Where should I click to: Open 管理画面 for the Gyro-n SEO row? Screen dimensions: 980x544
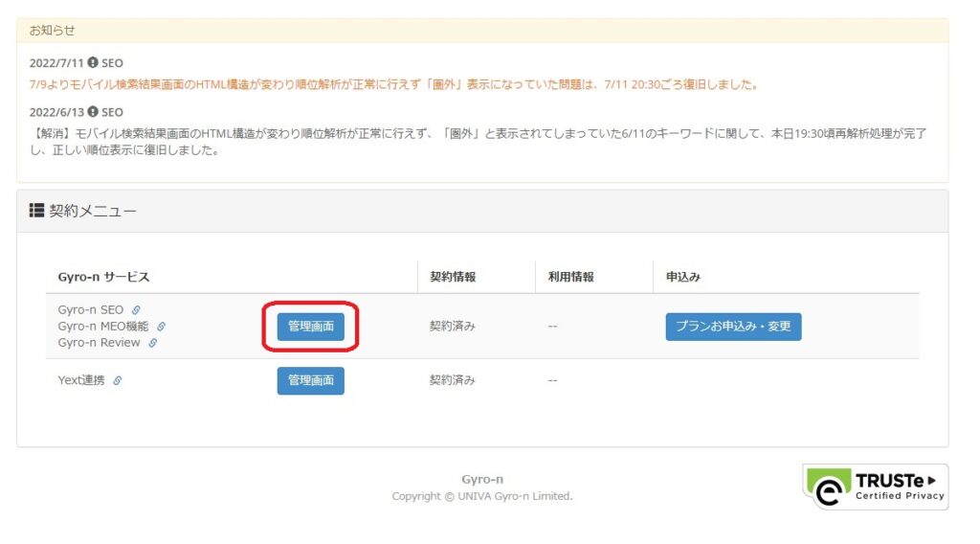point(311,327)
